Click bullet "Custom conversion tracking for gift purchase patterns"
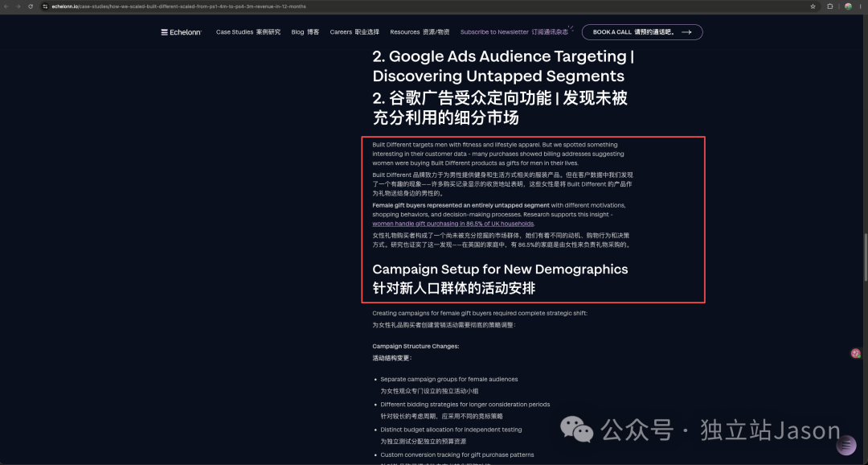 457,455
